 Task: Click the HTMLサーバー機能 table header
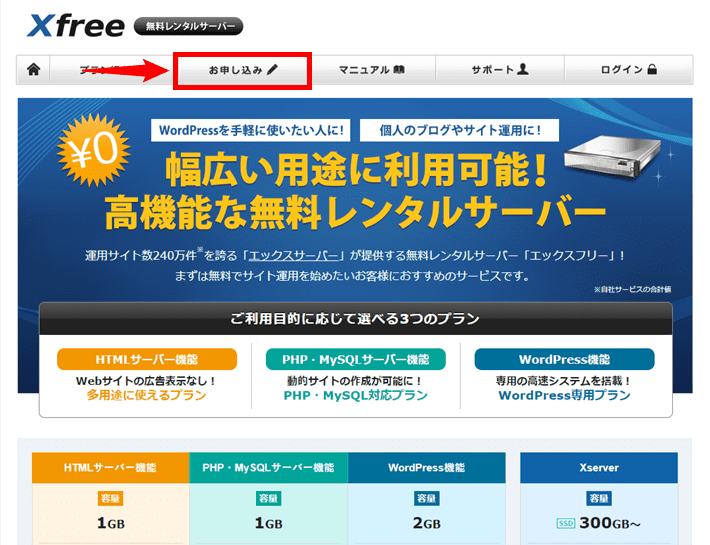tap(110, 468)
